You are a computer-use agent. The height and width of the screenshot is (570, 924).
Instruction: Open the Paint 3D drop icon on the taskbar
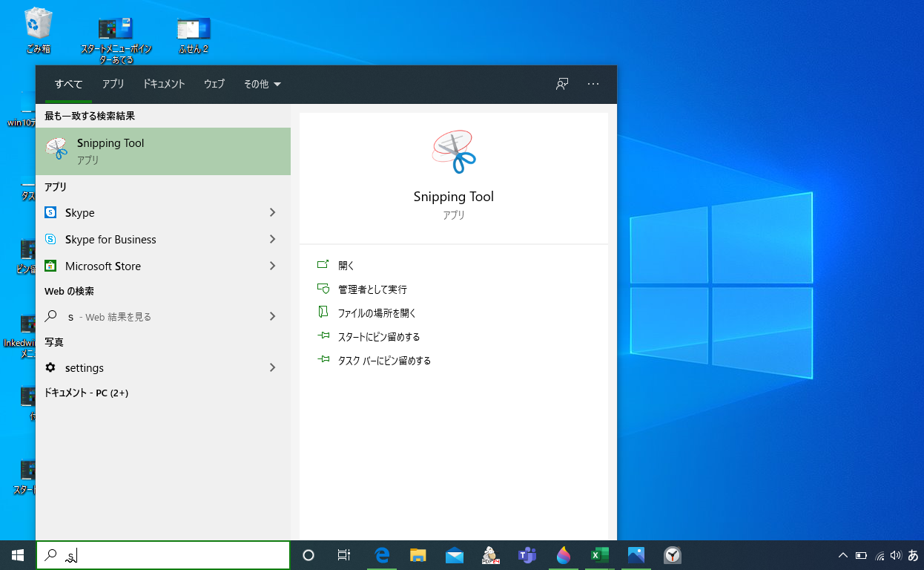click(x=564, y=555)
